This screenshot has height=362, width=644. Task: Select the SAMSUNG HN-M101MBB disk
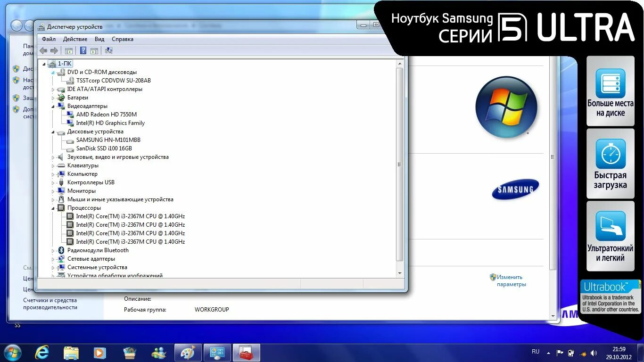[x=108, y=140]
